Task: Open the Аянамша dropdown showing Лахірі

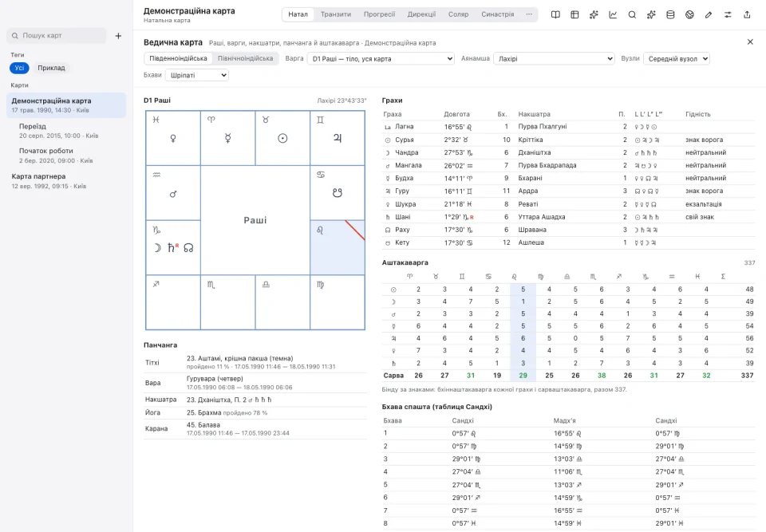Action: pyautogui.click(x=554, y=58)
